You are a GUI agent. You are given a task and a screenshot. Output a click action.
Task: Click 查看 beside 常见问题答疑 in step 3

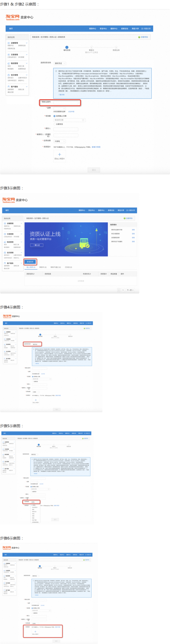point(133,234)
